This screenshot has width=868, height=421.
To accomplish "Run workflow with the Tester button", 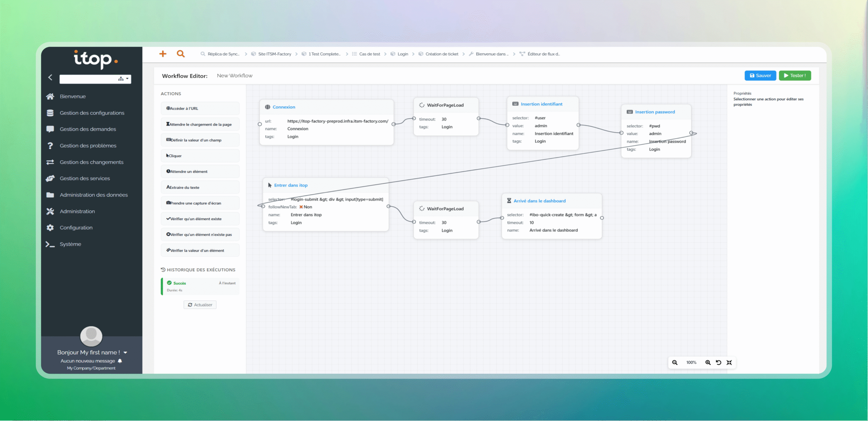I will [x=794, y=76].
